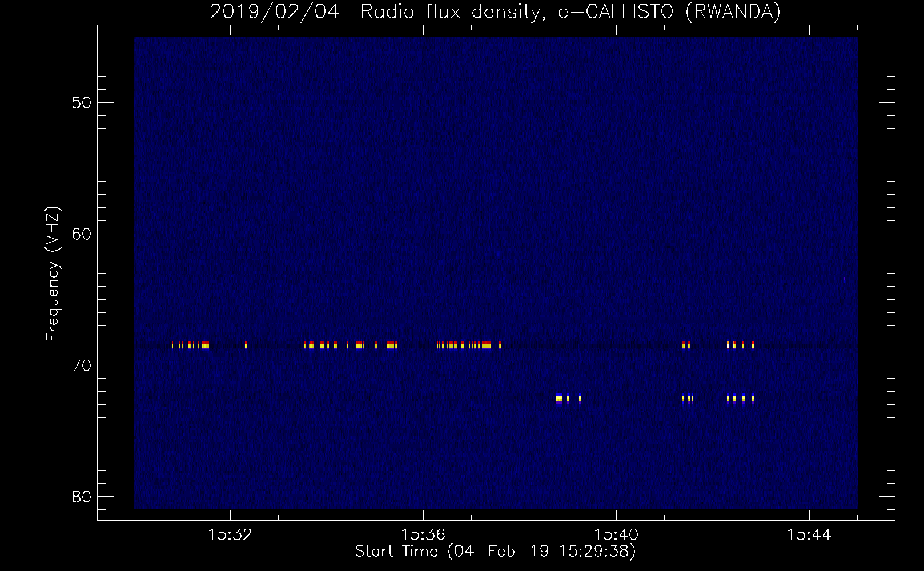The width and height of the screenshot is (924, 571).
Task: Click the 15:36 time tick label
Action: 423,534
